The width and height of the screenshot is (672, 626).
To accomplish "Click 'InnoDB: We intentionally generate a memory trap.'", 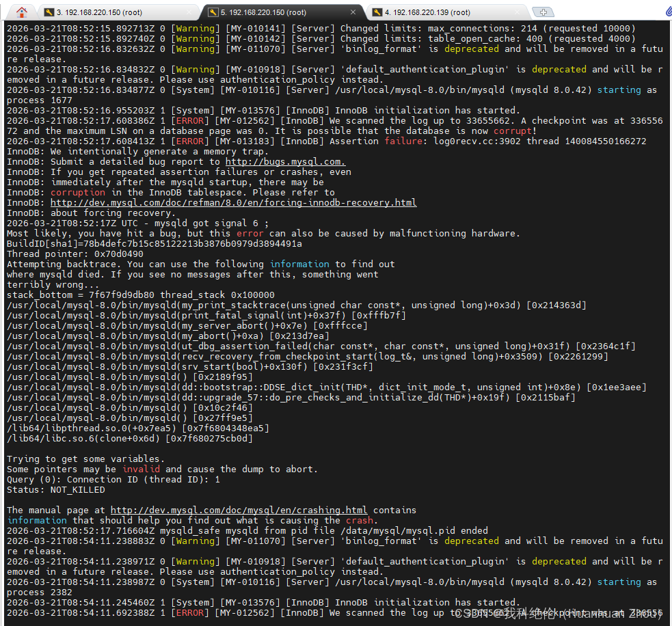I will pyautogui.click(x=137, y=152).
